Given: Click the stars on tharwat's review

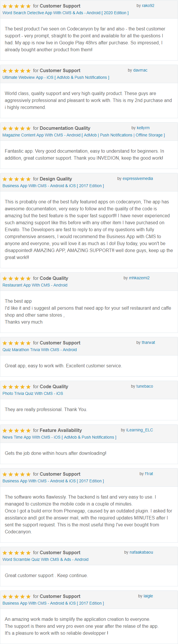Looking at the screenshot, I should (16, 343).
